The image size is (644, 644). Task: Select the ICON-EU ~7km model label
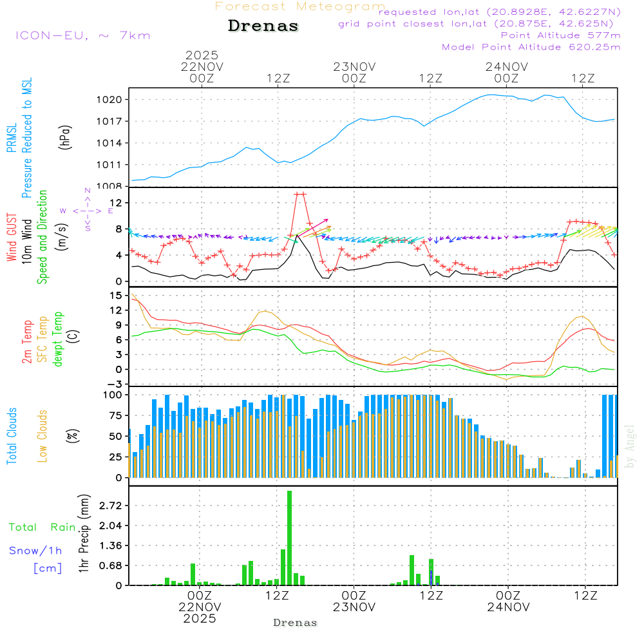pos(82,35)
